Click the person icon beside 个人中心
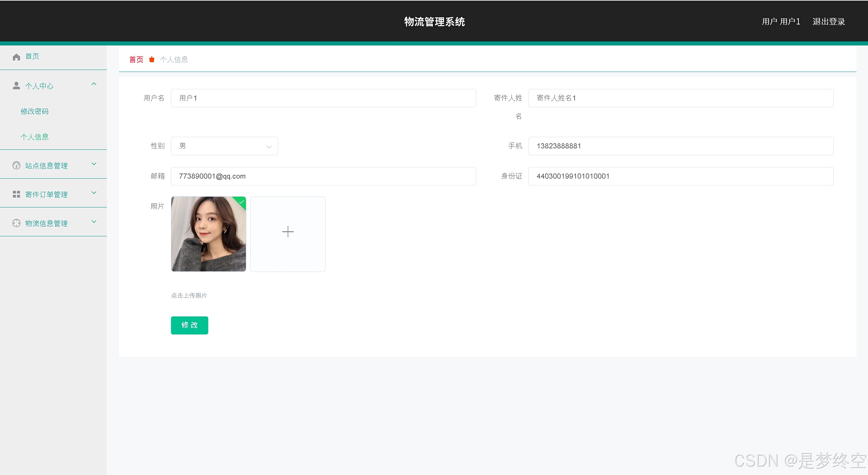The width and height of the screenshot is (868, 475). point(16,86)
